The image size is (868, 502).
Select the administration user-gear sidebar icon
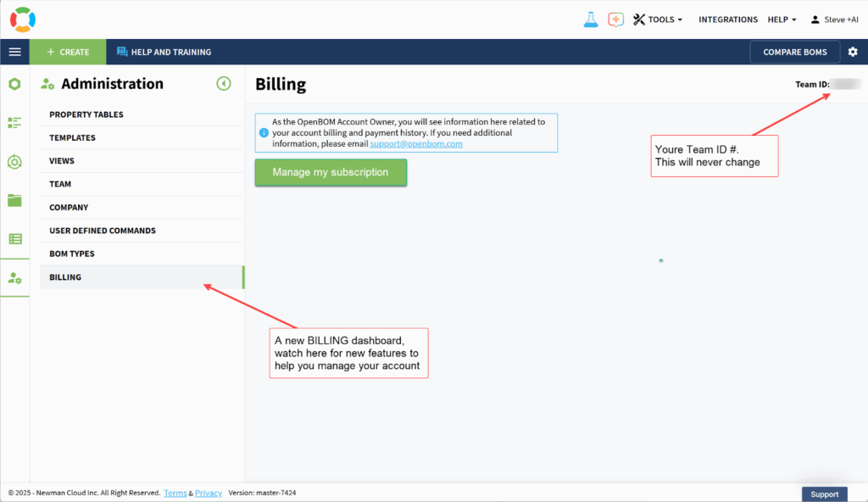click(14, 277)
